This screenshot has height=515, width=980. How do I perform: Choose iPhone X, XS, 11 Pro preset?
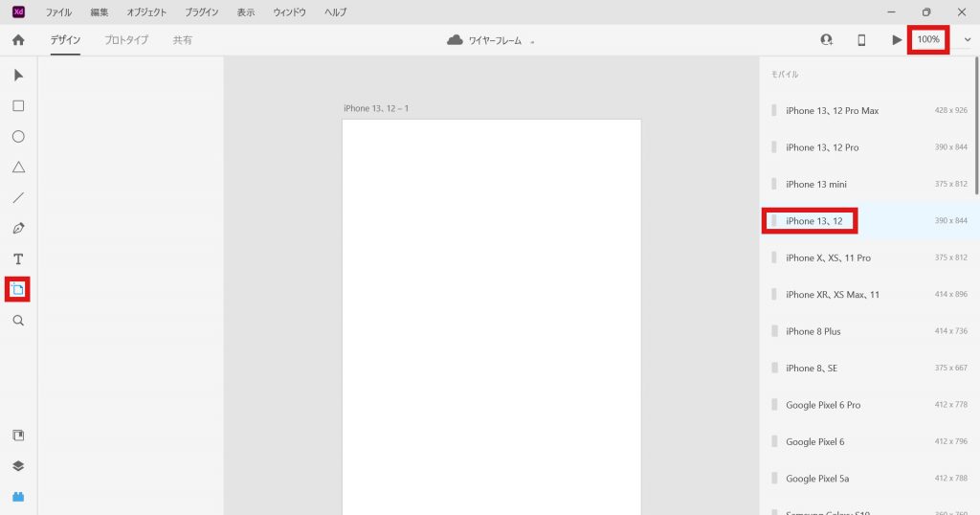[867, 257]
